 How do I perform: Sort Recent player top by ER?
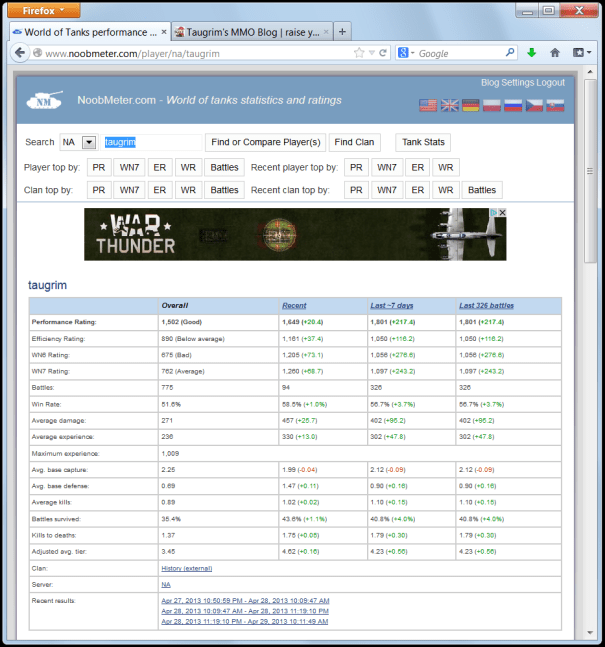(x=418, y=168)
